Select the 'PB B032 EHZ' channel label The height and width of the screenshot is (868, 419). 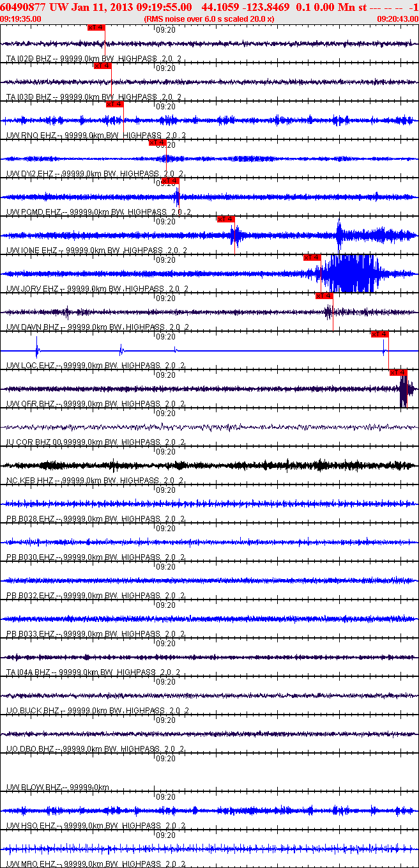(31, 596)
